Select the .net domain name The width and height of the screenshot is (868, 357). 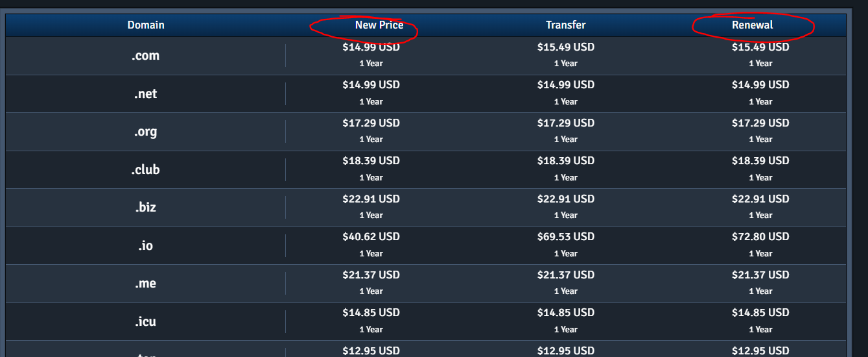(x=145, y=94)
